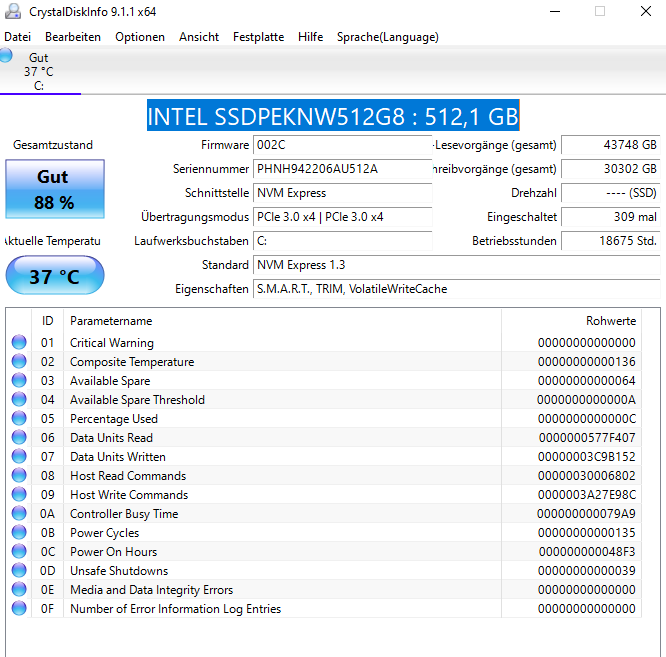Click status orb for Composite Temperature row

click(x=19, y=361)
